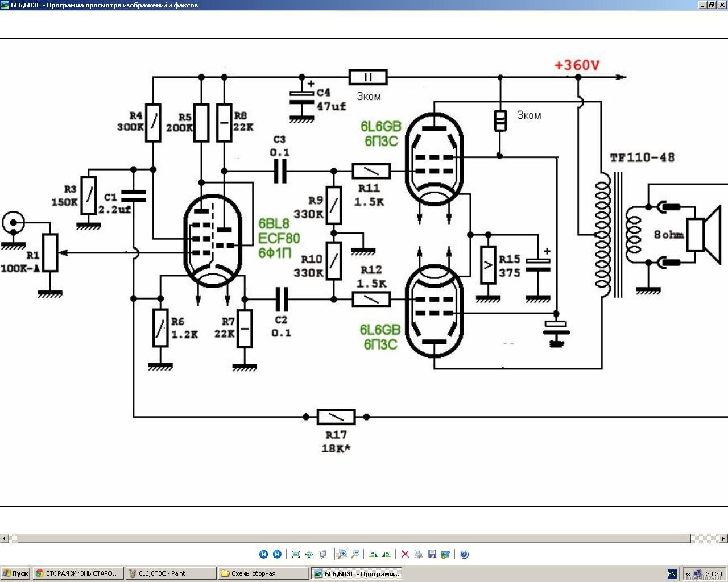Click the ECF80 label

point(279,238)
